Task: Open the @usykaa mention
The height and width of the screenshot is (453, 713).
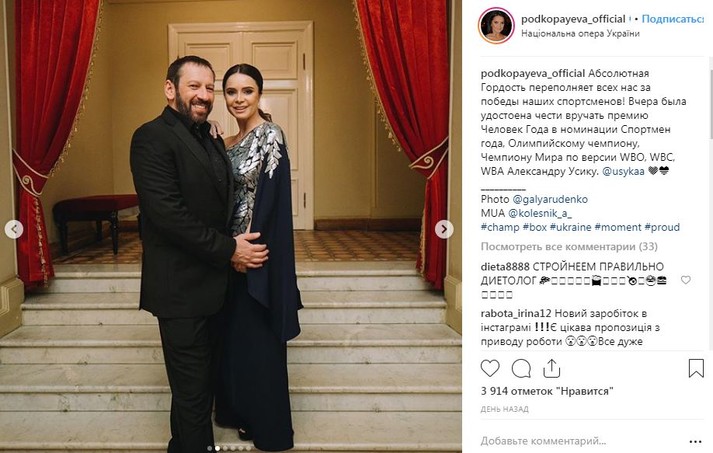Action: click(623, 171)
